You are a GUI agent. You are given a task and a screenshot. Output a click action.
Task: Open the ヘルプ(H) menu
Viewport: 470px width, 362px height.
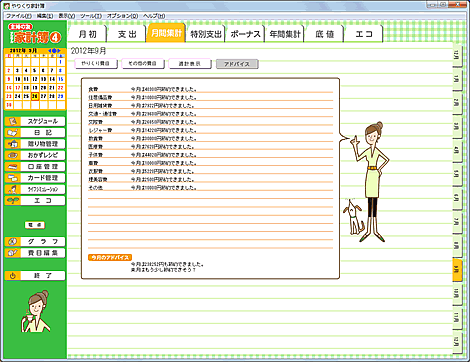tap(154, 16)
